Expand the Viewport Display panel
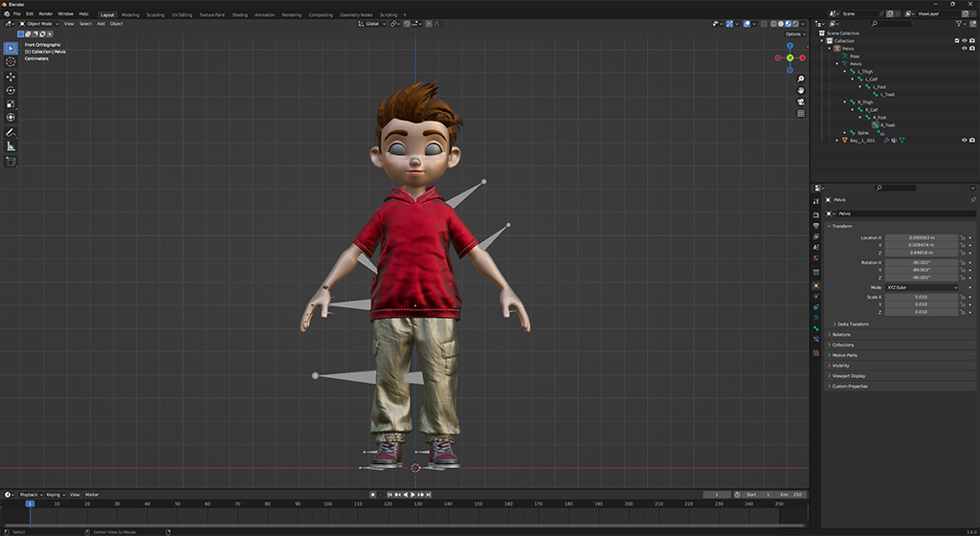Viewport: 980px width, 536px height. click(847, 376)
